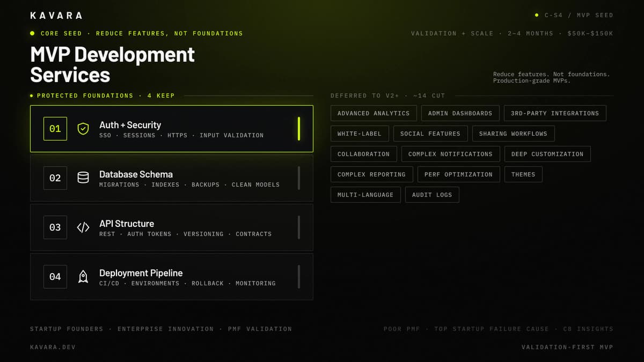The image size is (644, 362).
Task: Open the Database Schema card title
Action: coord(136,174)
